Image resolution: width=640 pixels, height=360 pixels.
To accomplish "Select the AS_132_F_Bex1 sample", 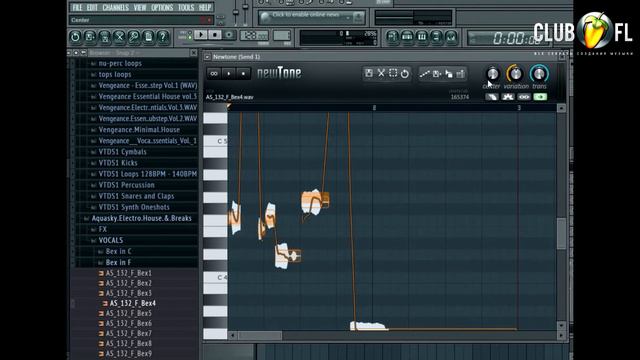I will click(x=128, y=273).
